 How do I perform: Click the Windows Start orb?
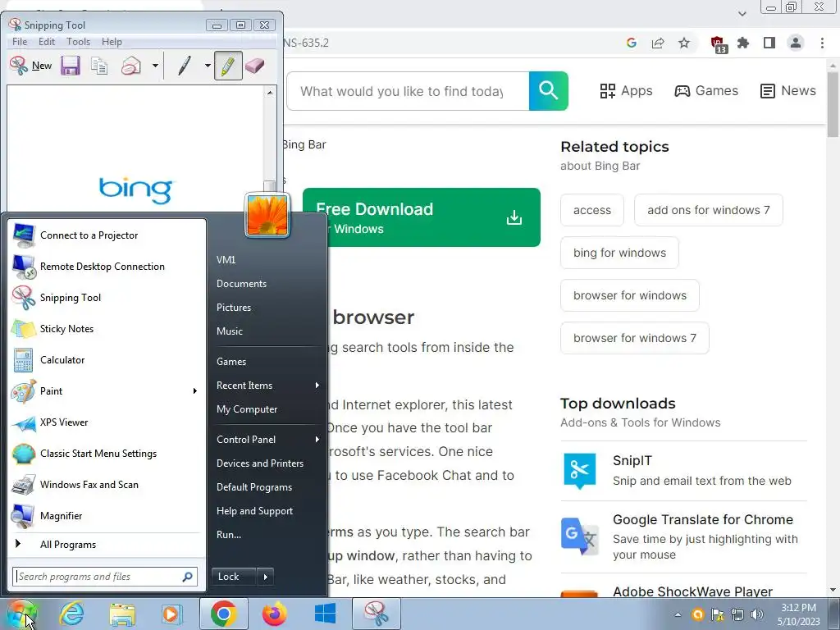[x=21, y=614]
